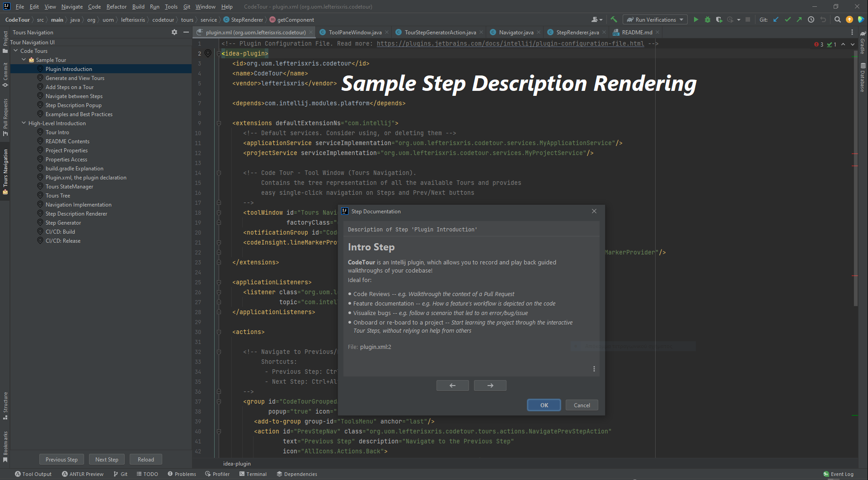Open Pull Requests tool window

click(5, 117)
